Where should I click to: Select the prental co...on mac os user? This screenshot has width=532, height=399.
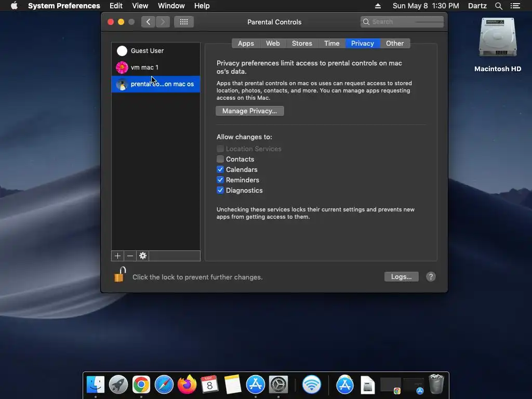point(156,84)
